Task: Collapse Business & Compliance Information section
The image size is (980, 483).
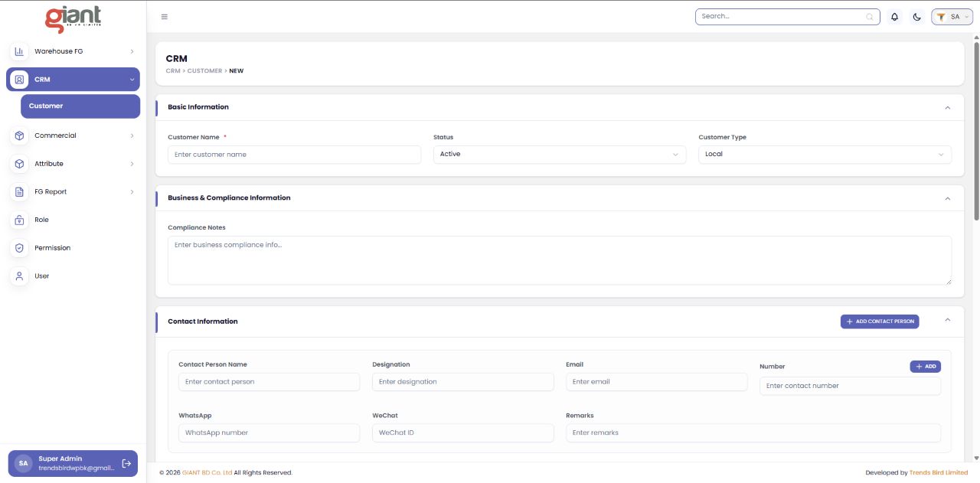Action: (x=947, y=198)
